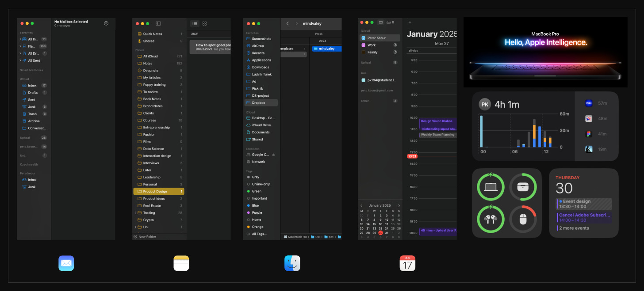Open the Finder app icon
The height and width of the screenshot is (291, 644).
pos(292,263)
